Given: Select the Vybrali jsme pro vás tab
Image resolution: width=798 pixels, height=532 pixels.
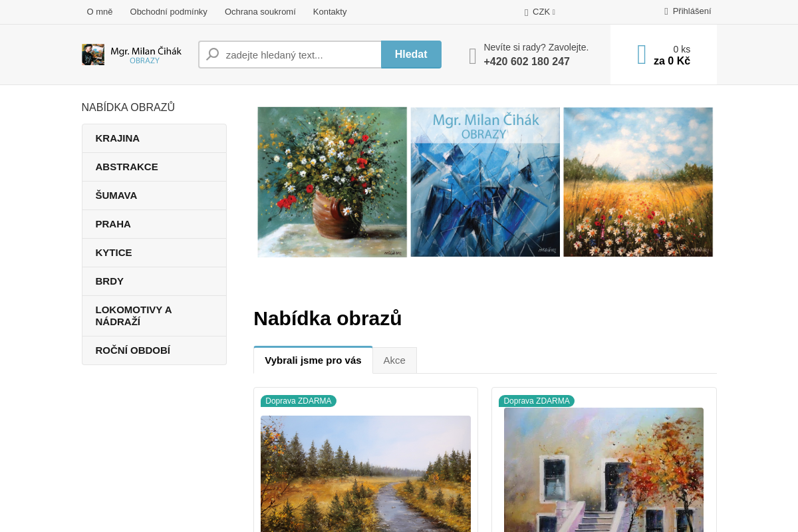Looking at the screenshot, I should click(313, 360).
